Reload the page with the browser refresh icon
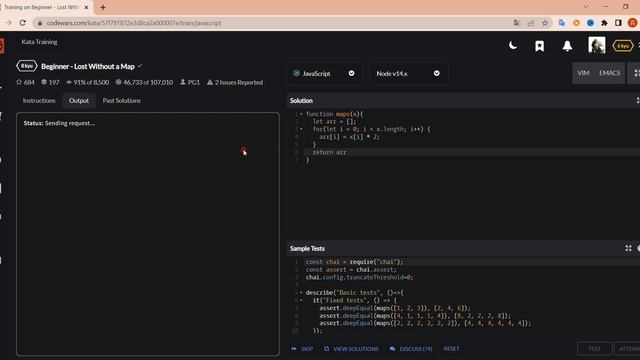 point(23,23)
